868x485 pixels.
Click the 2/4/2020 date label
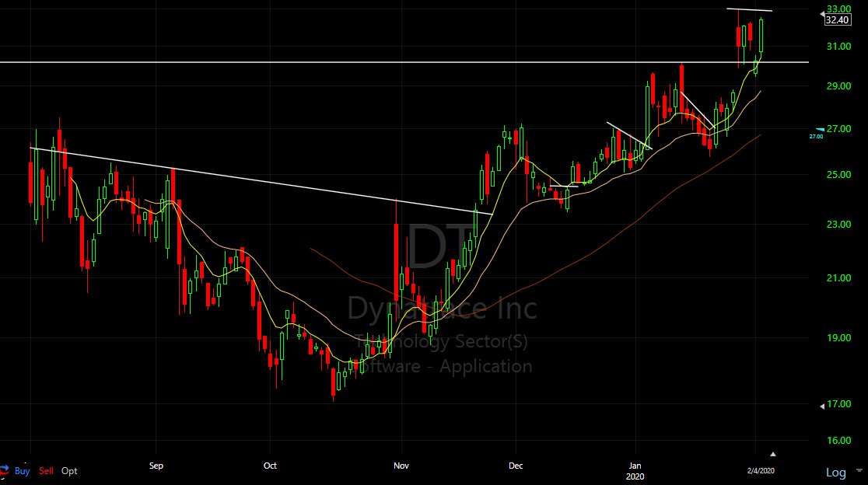761,471
